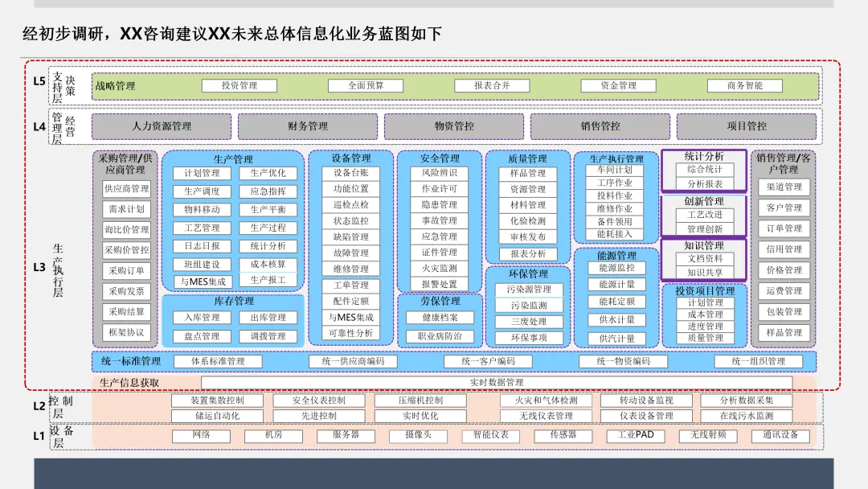
Task: Select the 运费管理 box
Action: [x=784, y=290]
